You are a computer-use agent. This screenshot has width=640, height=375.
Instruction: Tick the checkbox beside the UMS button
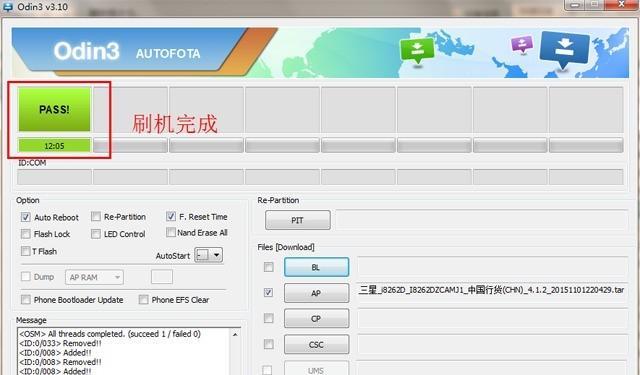click(267, 370)
